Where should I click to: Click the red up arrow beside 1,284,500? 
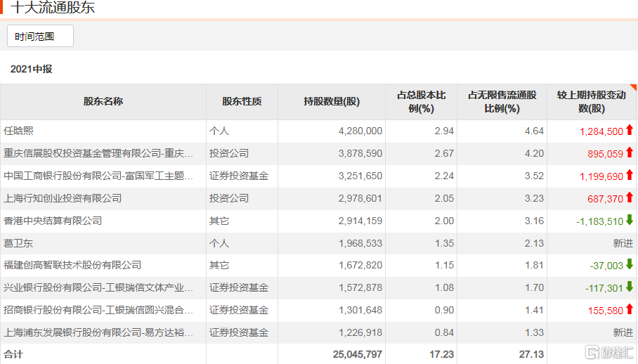[x=630, y=130]
